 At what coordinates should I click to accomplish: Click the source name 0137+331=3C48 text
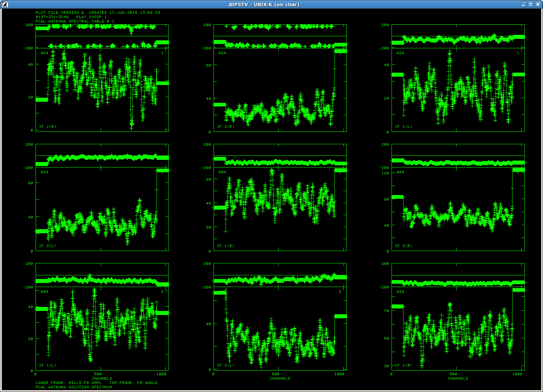(52, 17)
